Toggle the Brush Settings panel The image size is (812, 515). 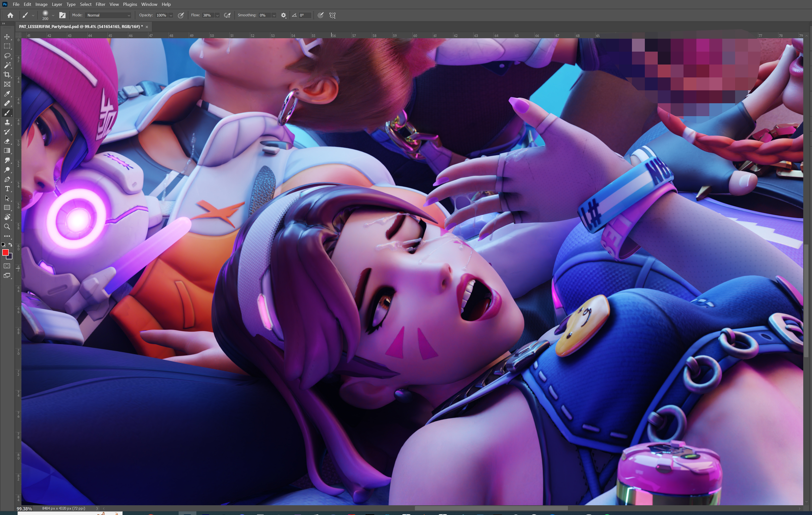tap(62, 15)
